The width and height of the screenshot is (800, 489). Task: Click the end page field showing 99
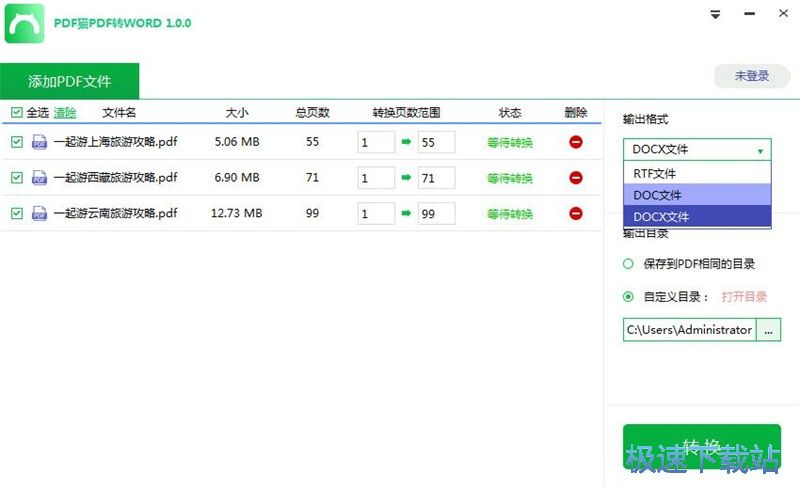coord(436,213)
